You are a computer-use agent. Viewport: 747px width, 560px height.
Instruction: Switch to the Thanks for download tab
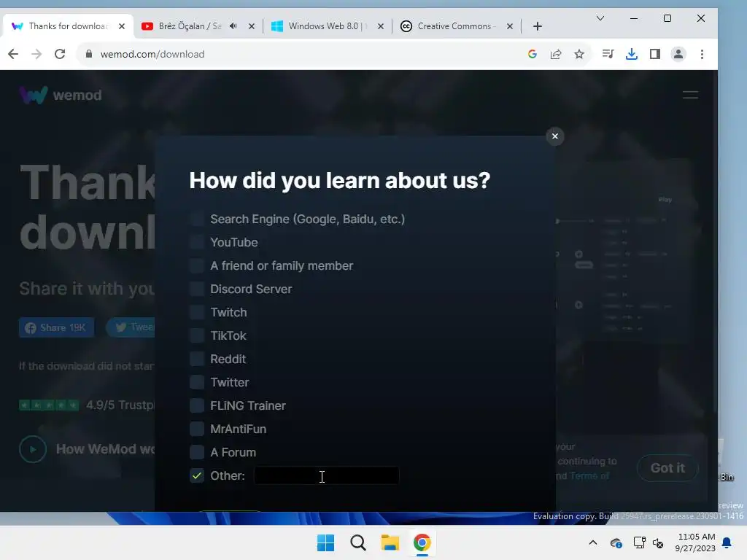[68, 26]
